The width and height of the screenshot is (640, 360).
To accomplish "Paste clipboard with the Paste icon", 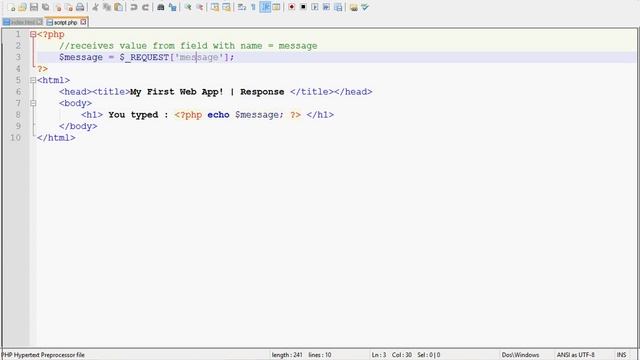I will [118, 7].
